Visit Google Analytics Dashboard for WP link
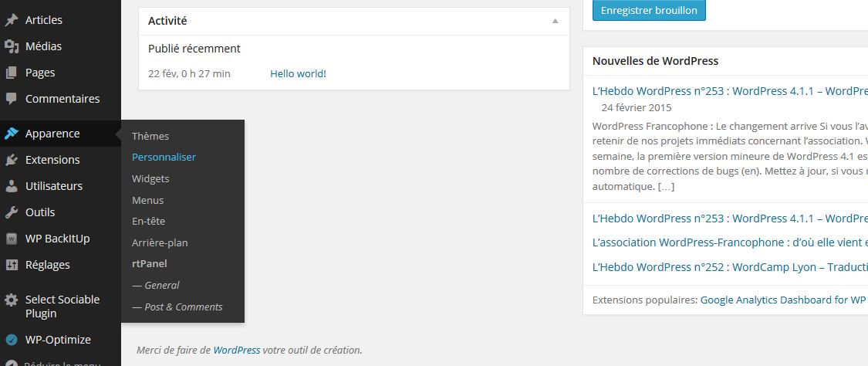868x366 pixels. point(782,300)
